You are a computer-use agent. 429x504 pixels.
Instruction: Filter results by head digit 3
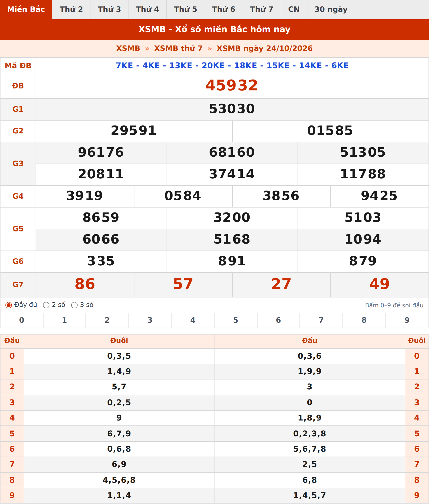click(150, 320)
